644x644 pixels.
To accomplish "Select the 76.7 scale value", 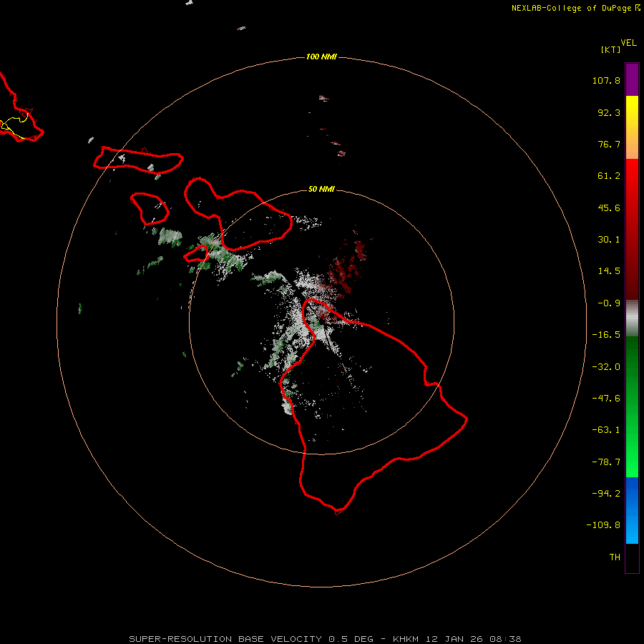I will click(609, 144).
